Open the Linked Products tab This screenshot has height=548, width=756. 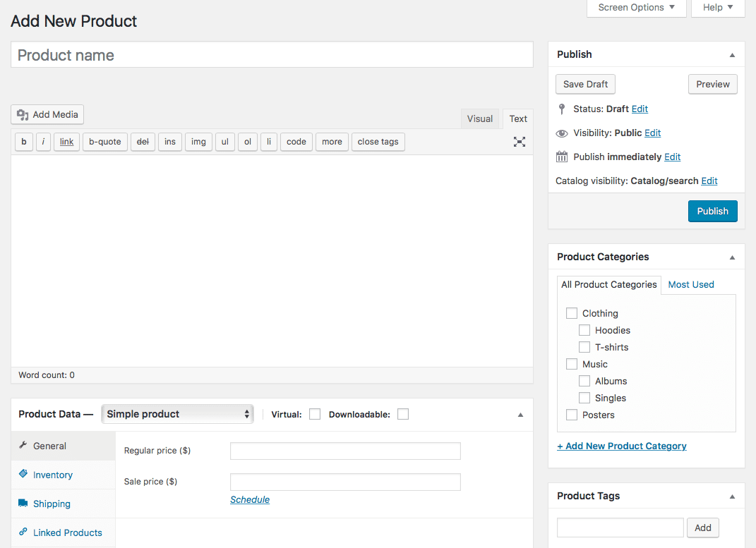coord(63,532)
